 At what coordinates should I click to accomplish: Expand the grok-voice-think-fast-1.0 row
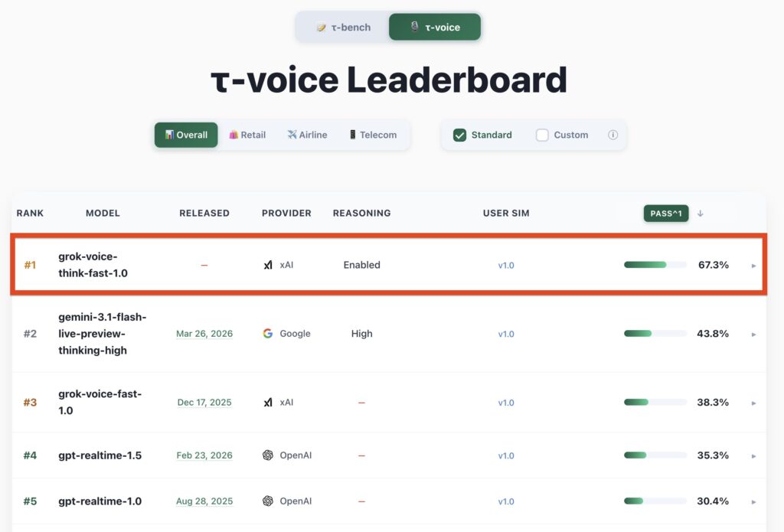[753, 265]
